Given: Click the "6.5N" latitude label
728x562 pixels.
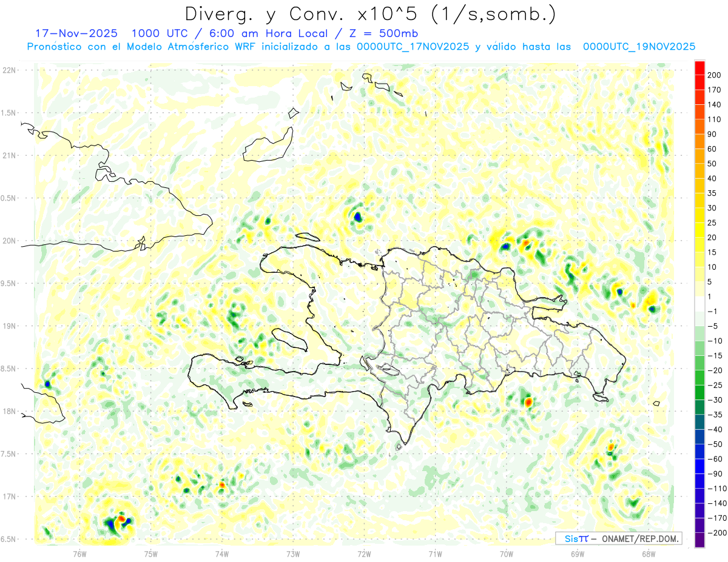Looking at the screenshot, I should click(x=9, y=539).
